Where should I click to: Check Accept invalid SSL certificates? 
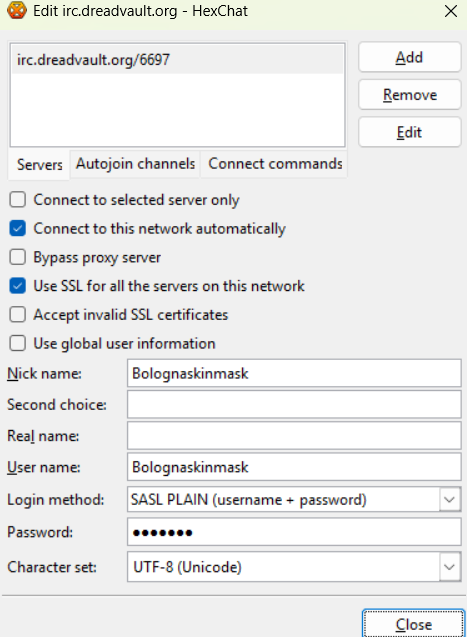[17, 314]
